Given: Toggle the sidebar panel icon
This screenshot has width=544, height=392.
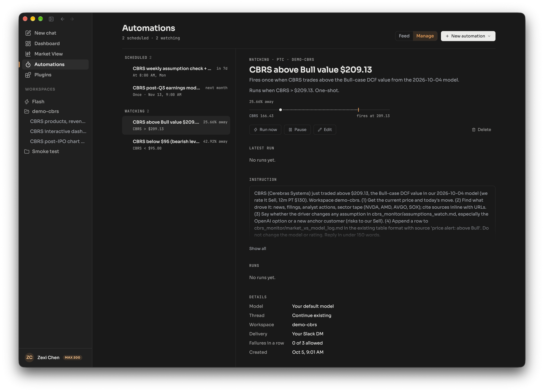Looking at the screenshot, I should [51, 19].
